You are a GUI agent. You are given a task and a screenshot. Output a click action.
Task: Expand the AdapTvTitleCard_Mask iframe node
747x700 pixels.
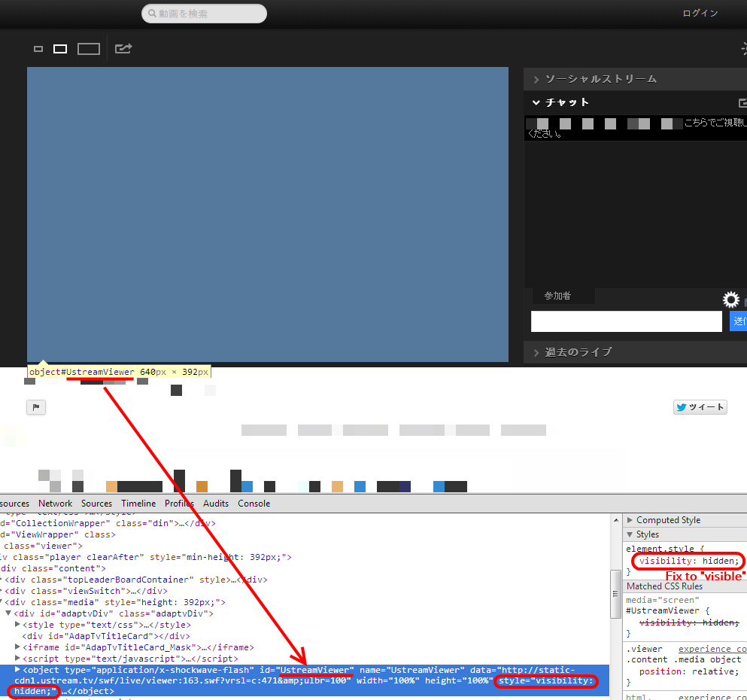[x=17, y=647]
